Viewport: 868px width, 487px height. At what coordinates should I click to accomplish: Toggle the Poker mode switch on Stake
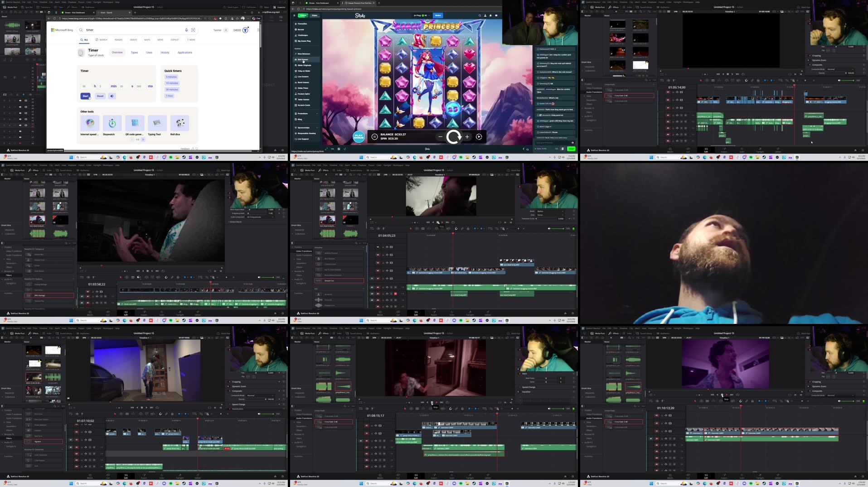tap(314, 15)
